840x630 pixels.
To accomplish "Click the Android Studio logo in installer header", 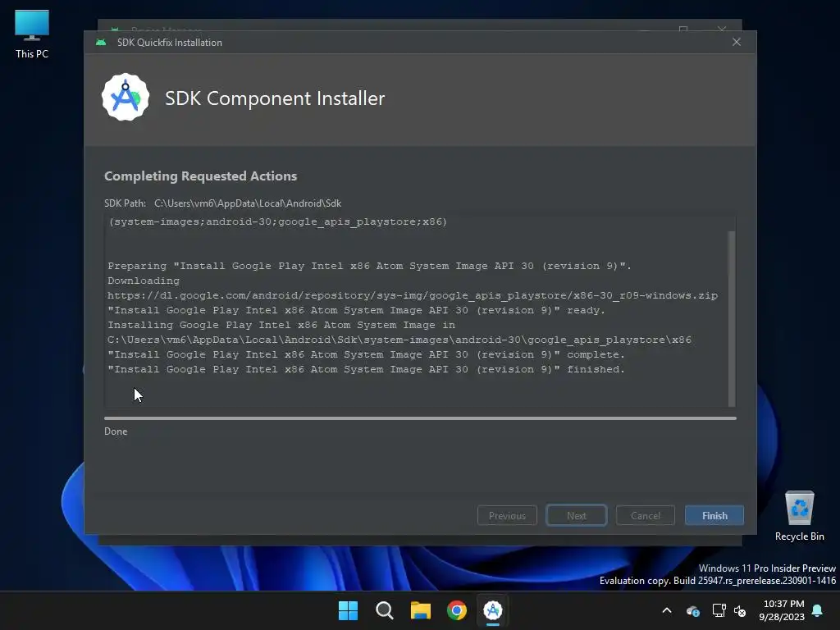I will [126, 97].
